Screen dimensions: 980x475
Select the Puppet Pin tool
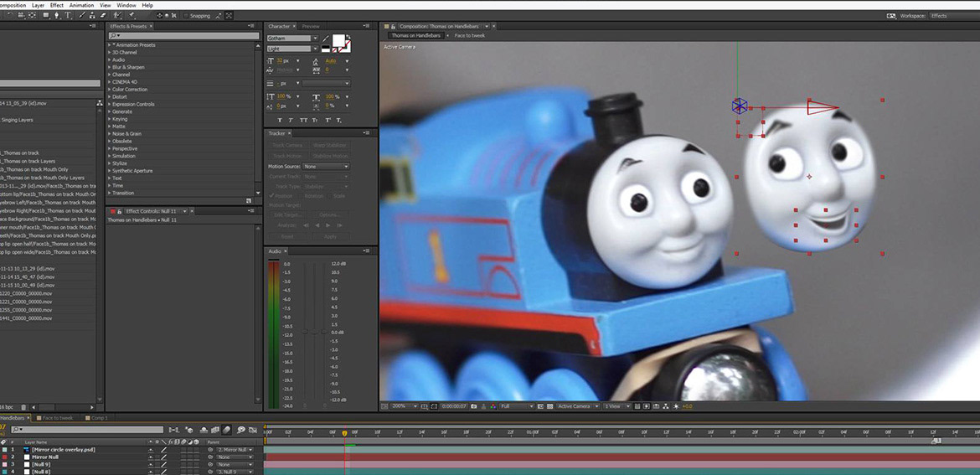click(x=132, y=15)
